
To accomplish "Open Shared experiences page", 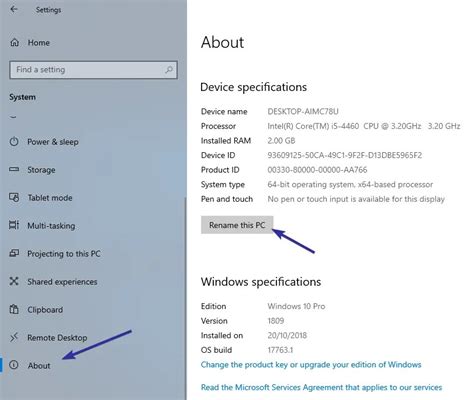I will click(x=62, y=282).
